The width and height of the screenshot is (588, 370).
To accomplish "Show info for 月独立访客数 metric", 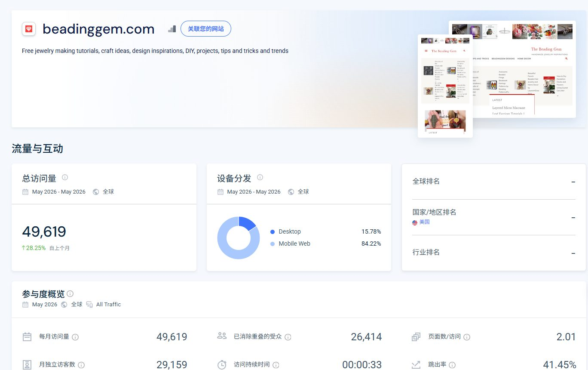I will coord(81,365).
